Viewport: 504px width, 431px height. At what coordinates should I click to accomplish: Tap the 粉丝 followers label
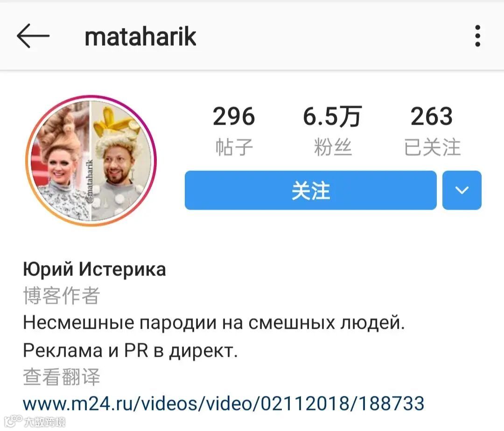point(333,147)
